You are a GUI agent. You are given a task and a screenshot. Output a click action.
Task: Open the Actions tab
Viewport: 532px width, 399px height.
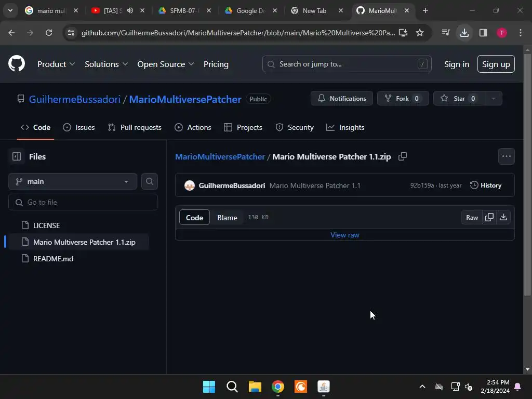(193, 128)
